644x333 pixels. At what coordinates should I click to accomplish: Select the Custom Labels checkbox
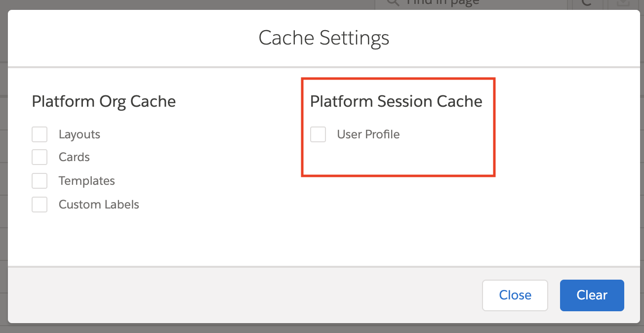[x=40, y=205]
